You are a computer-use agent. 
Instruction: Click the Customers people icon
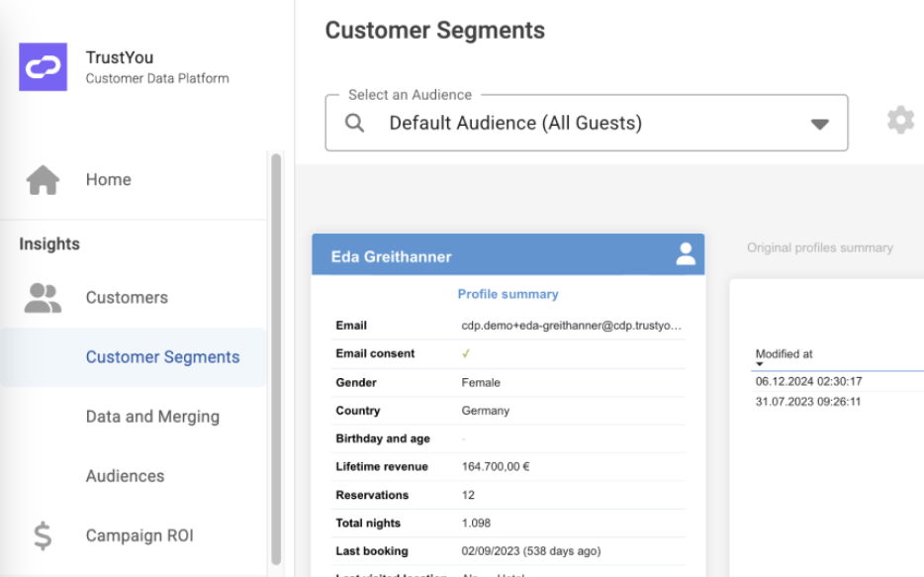pyautogui.click(x=43, y=297)
